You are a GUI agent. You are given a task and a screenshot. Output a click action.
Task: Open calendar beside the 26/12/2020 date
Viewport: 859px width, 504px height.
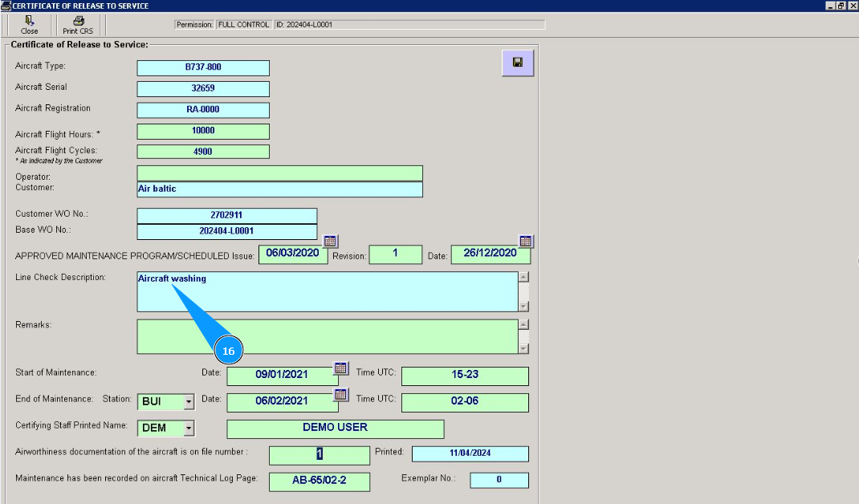pos(526,241)
